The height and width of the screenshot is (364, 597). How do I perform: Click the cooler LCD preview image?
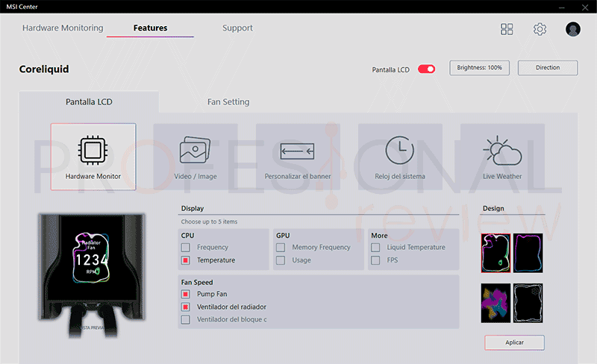[x=92, y=275]
